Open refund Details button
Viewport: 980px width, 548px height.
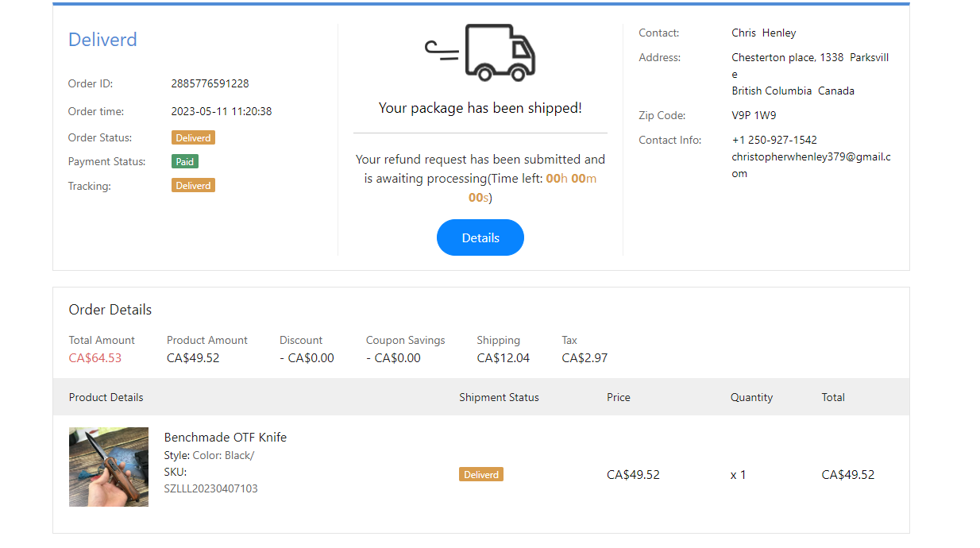point(480,237)
